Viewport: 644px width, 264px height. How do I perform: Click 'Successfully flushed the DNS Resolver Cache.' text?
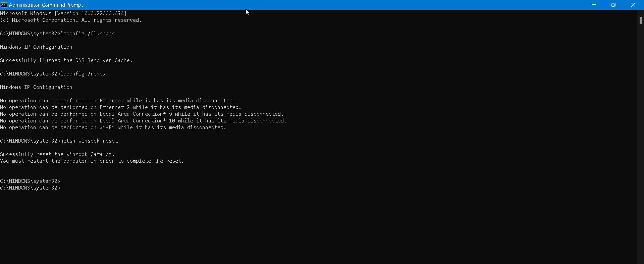click(x=66, y=60)
